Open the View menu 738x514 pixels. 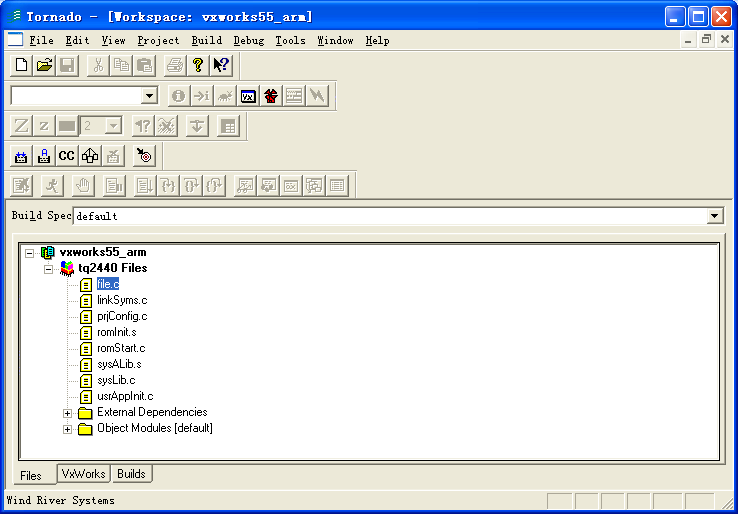113,41
